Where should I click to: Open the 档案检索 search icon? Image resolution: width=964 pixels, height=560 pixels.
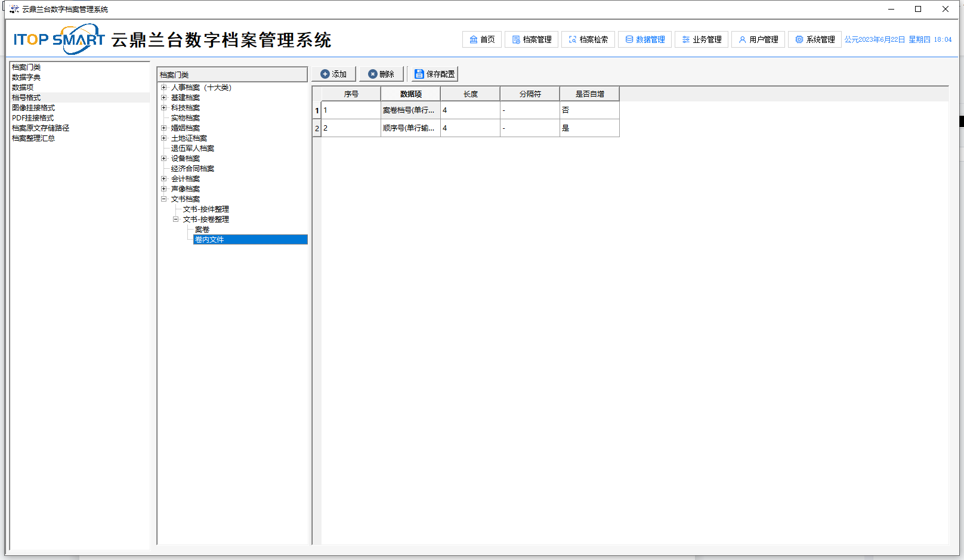(573, 39)
